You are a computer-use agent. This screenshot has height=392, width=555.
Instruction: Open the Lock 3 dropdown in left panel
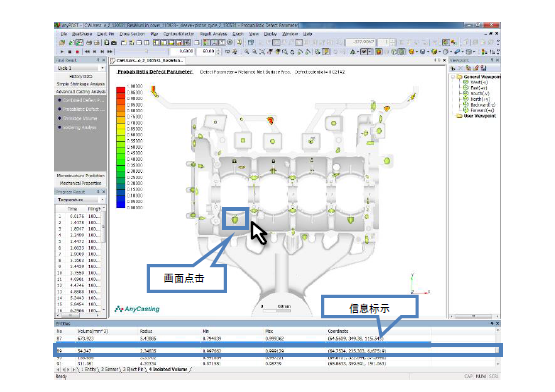(x=80, y=68)
